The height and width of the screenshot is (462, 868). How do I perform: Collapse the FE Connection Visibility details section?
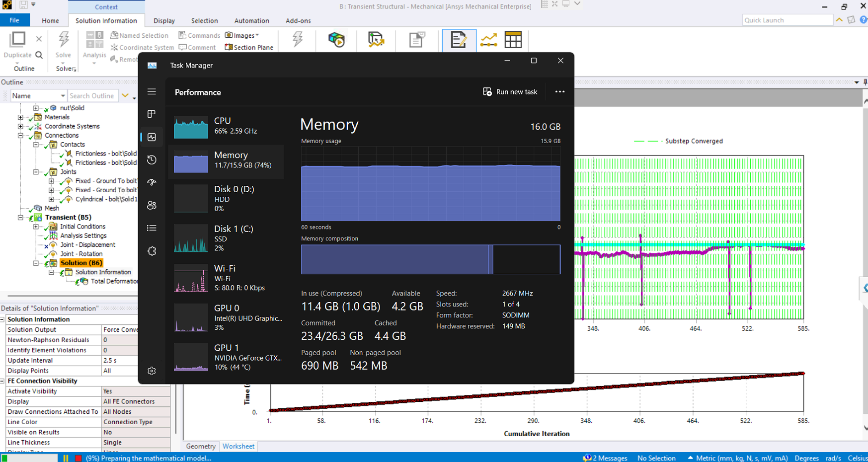tap(2, 381)
